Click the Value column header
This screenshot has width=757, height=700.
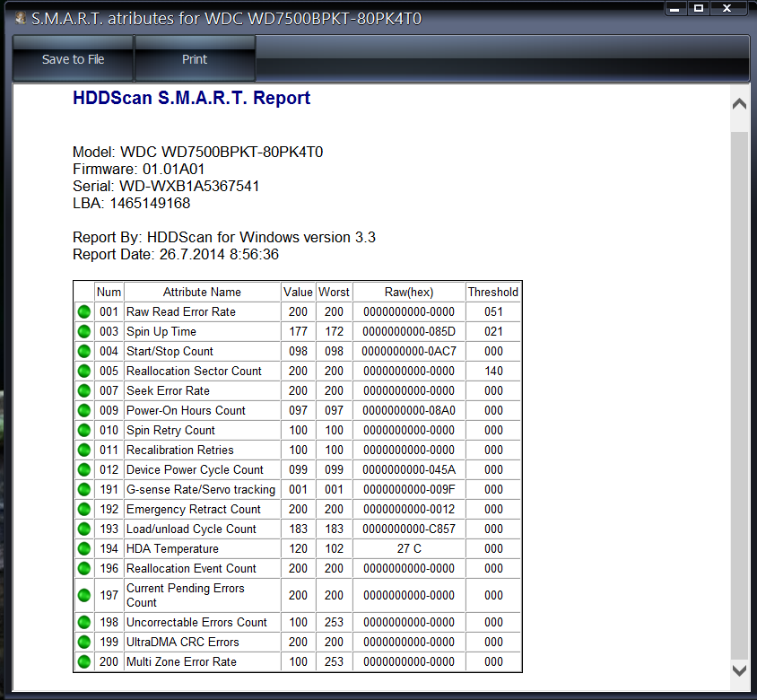tap(298, 292)
